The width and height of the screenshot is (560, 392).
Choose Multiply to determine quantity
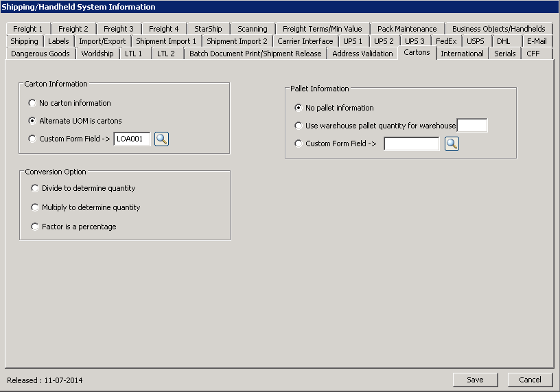pos(36,207)
